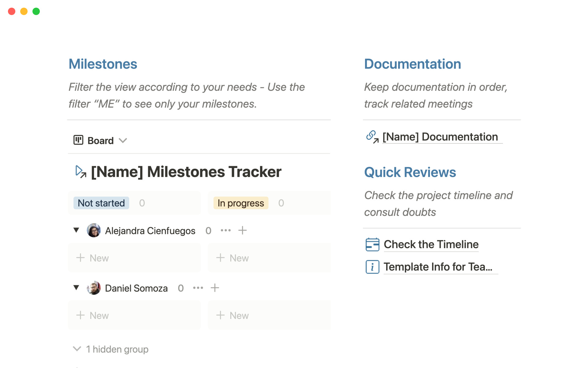Expand the 1 hidden group
The image size is (588, 368).
click(111, 349)
